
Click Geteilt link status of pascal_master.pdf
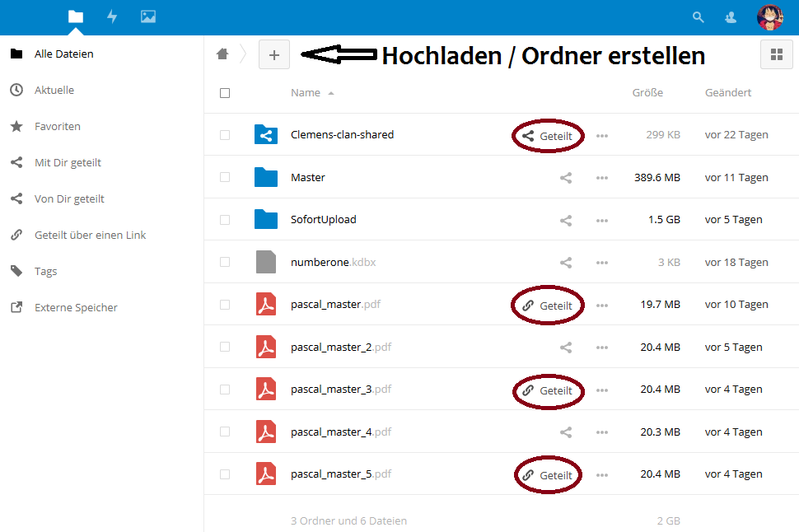tap(547, 306)
